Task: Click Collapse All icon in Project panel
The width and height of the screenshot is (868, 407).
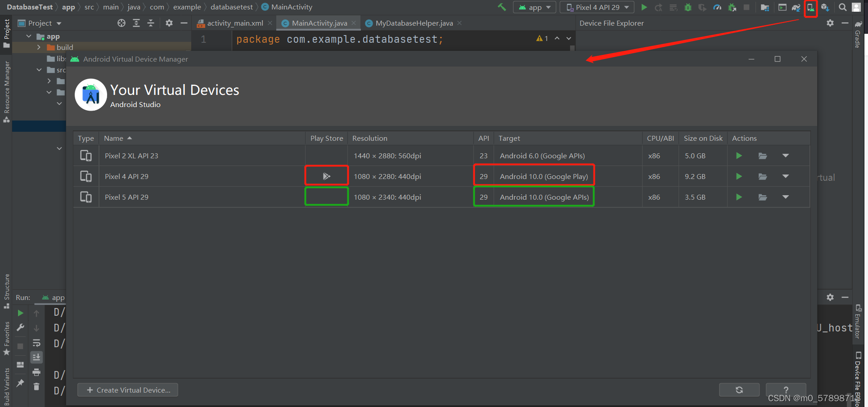Action: (x=151, y=23)
